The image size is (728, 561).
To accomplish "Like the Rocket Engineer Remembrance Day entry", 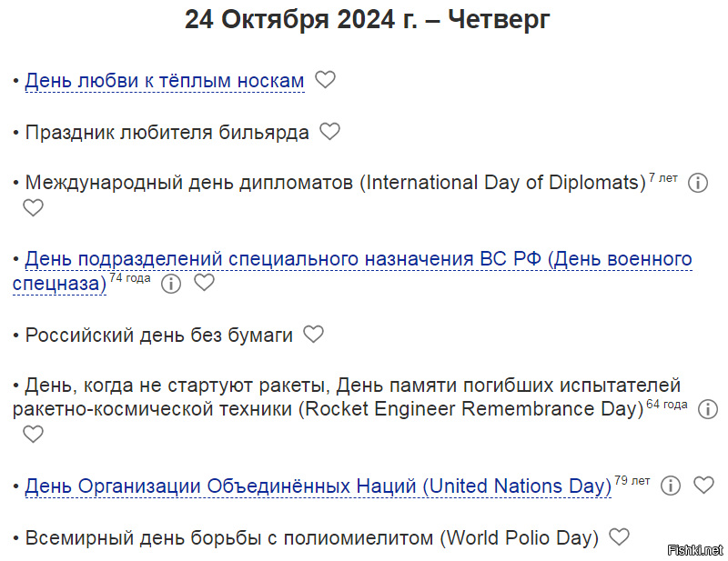I will (33, 434).
